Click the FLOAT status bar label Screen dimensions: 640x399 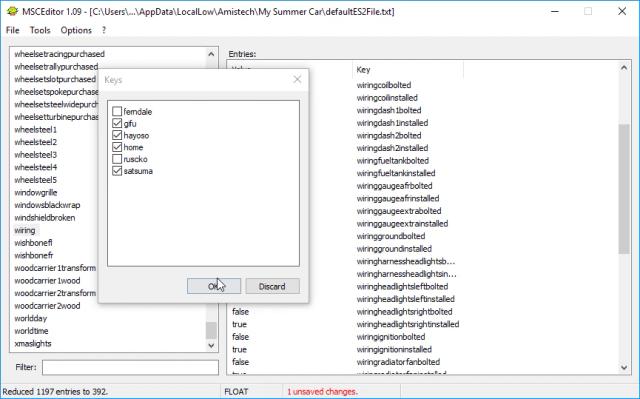click(236, 392)
